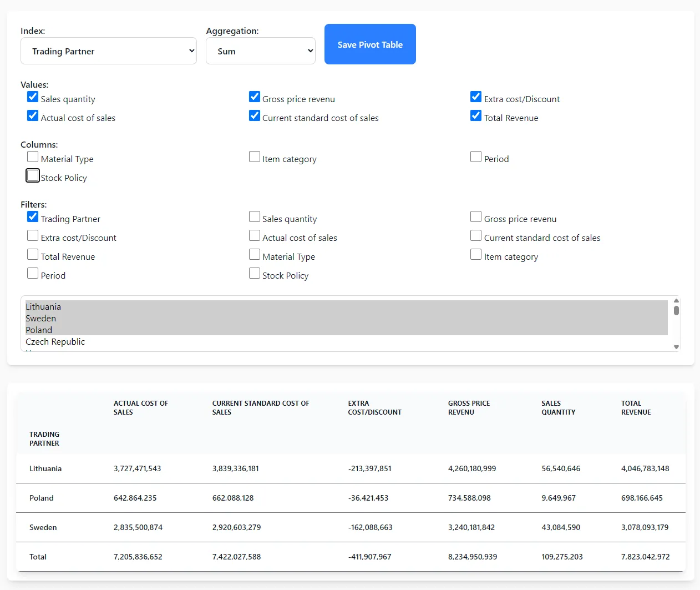The height and width of the screenshot is (590, 700).
Task: Check Material Type under Filters
Action: 255,255
